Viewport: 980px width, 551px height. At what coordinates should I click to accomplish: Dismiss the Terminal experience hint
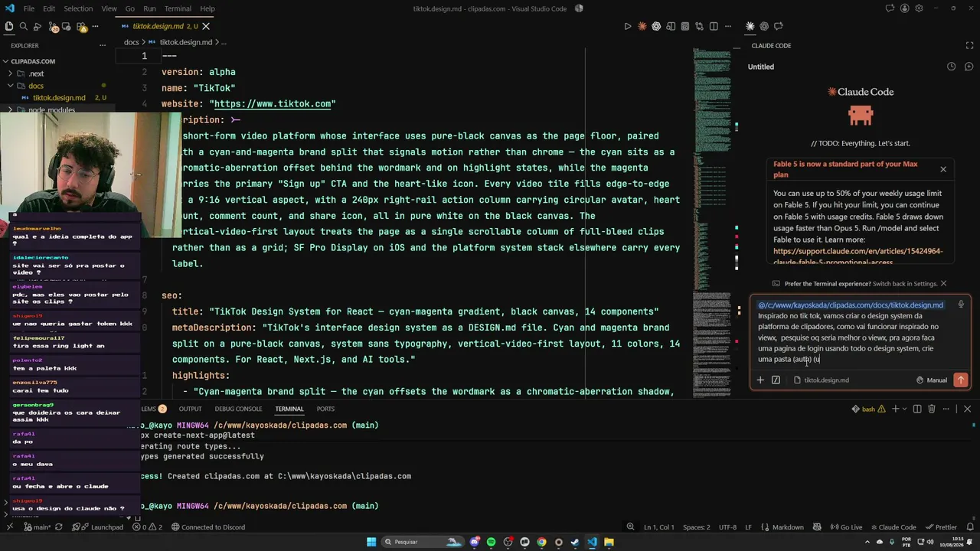(x=943, y=283)
